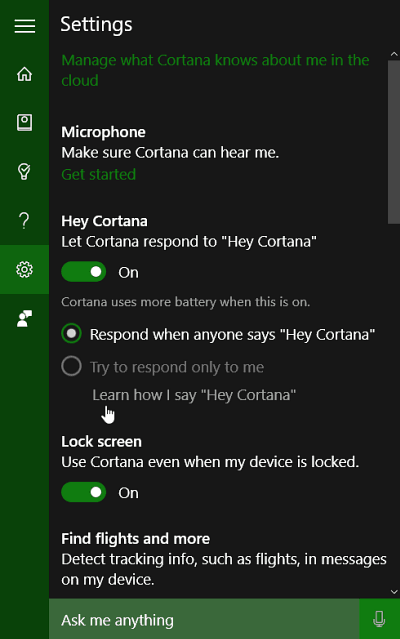400x639 pixels.
Task: Select Respond when anyone says "Hey Cortana"
Action: coord(218,334)
